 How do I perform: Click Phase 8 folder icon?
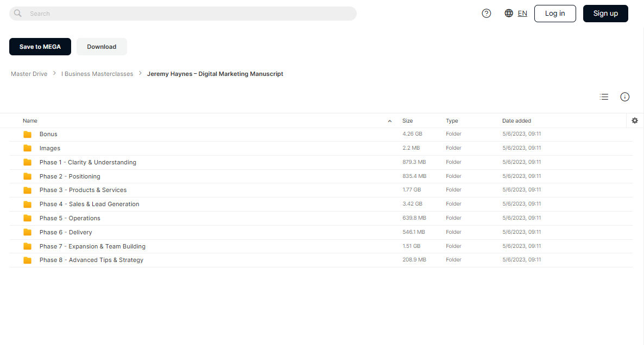28,260
